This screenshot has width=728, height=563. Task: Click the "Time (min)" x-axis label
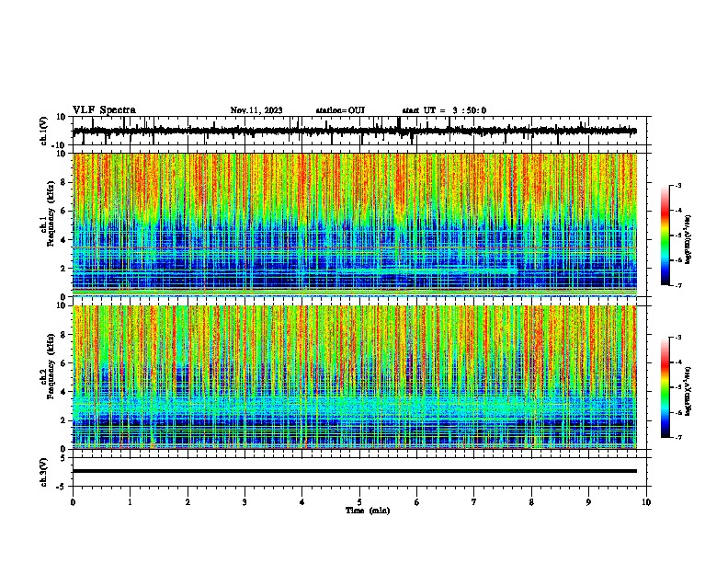pos(368,511)
